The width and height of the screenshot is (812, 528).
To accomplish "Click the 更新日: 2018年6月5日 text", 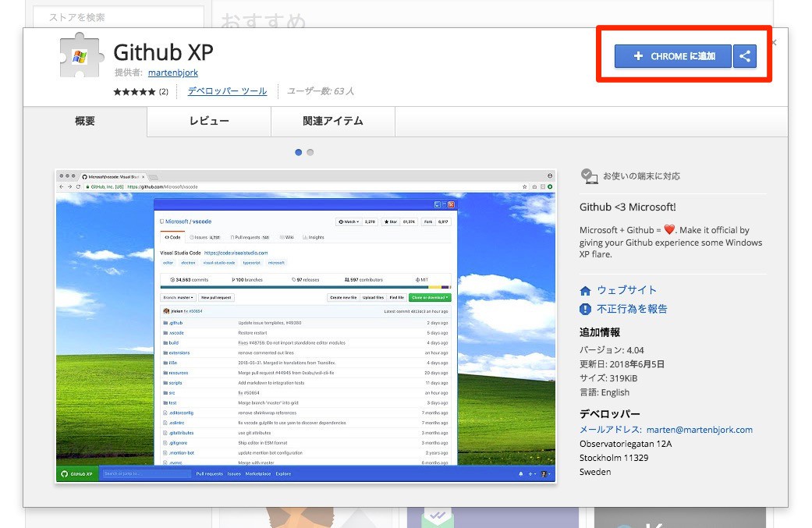I will point(622,364).
